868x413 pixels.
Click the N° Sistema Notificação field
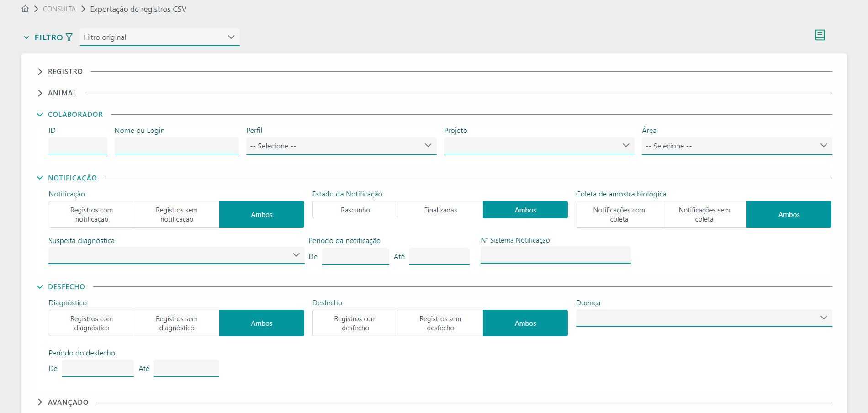coord(556,255)
